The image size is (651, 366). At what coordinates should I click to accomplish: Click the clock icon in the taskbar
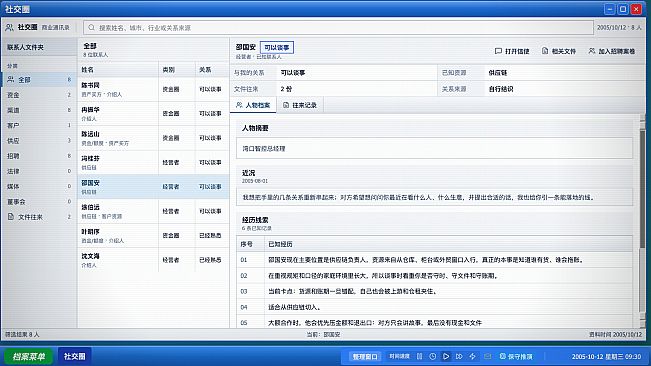433,356
